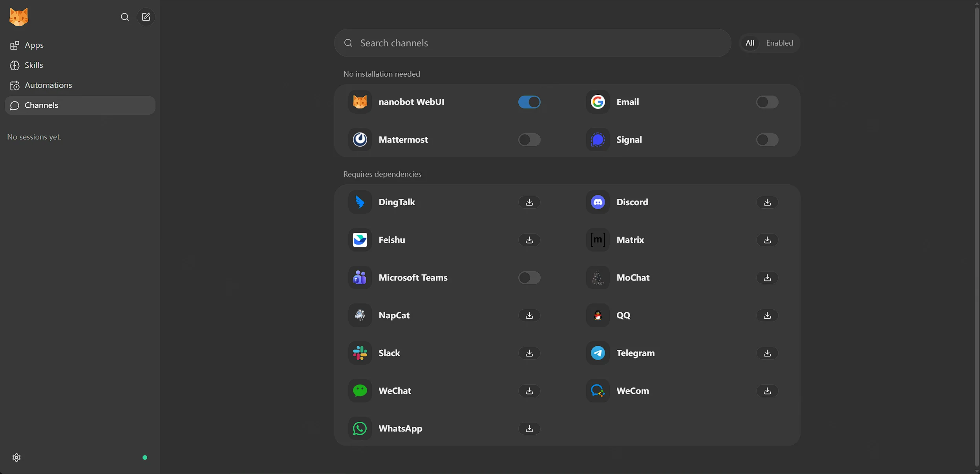
Task: Open settings gear in sidebar
Action: click(16, 457)
